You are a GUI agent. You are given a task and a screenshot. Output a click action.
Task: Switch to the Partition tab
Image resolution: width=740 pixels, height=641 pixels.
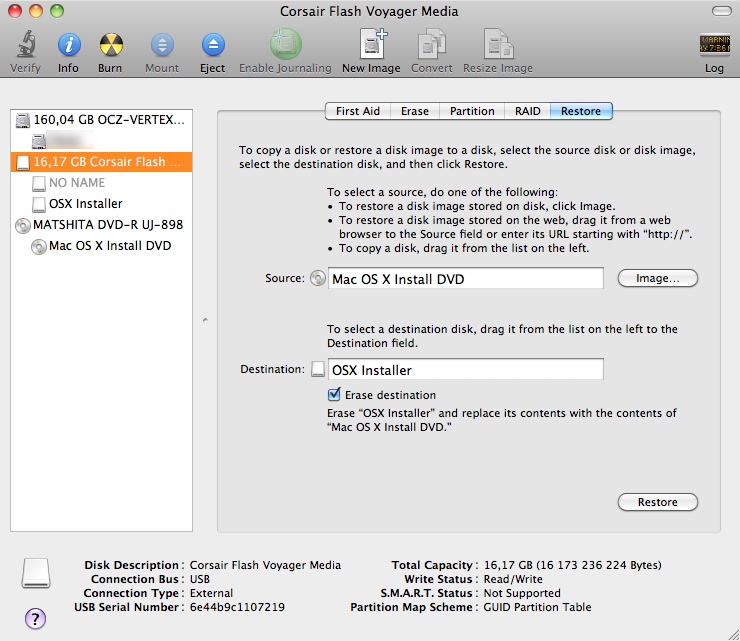coord(472,111)
